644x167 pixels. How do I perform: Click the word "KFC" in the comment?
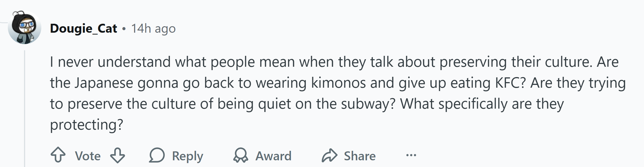click(511, 83)
